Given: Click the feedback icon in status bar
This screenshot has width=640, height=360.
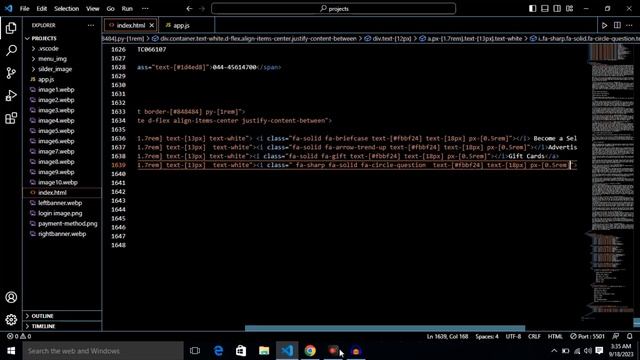Looking at the screenshot, I should pos(616,336).
